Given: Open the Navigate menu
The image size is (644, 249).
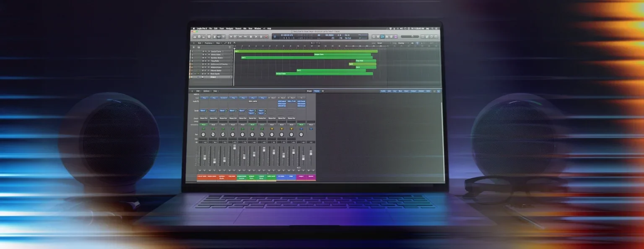Looking at the screenshot, I should [229, 28].
